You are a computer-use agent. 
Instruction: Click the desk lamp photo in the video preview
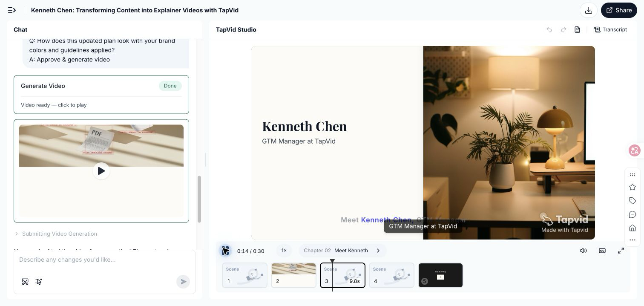(x=509, y=142)
